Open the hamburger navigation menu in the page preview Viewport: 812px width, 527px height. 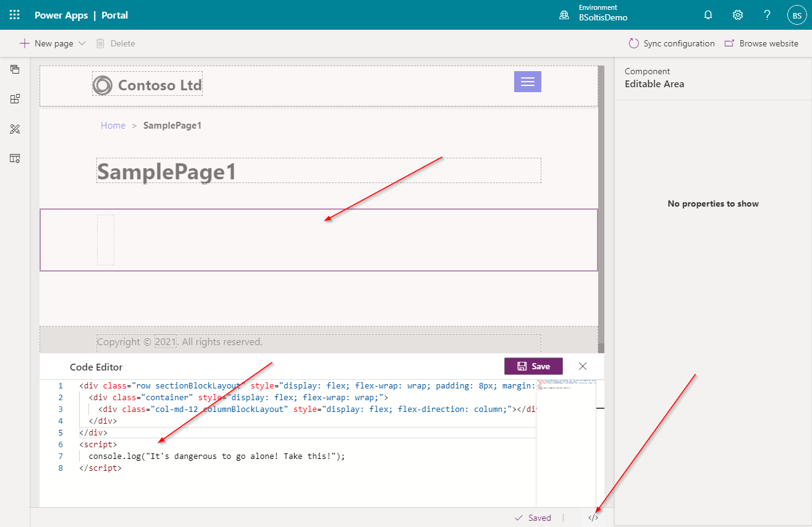click(527, 81)
